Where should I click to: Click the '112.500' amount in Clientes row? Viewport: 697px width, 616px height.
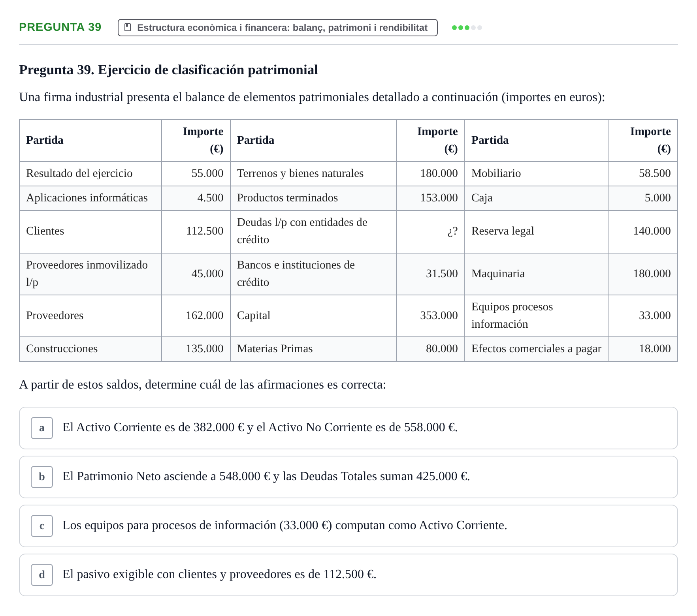[196, 231]
